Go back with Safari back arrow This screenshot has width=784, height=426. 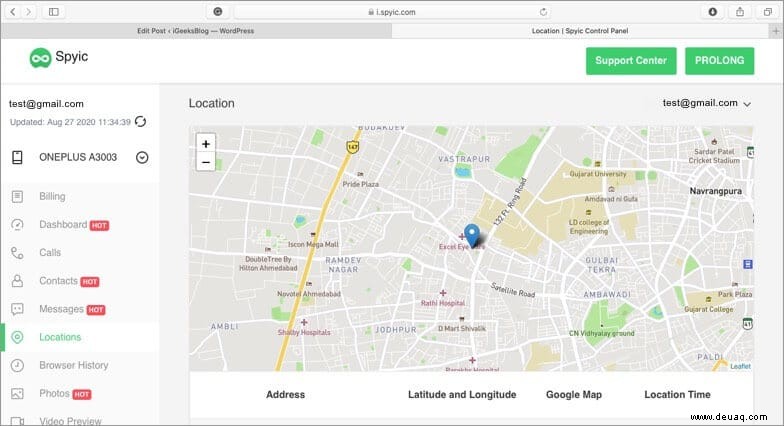tap(12, 12)
